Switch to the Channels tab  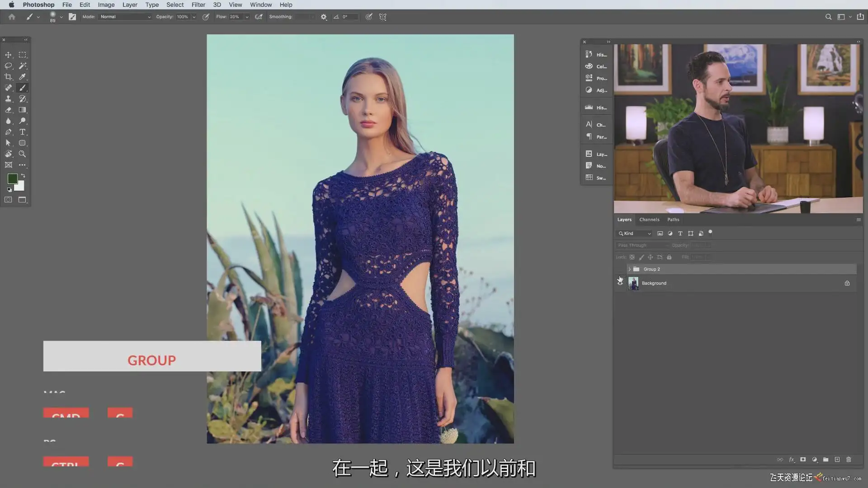[x=649, y=220]
